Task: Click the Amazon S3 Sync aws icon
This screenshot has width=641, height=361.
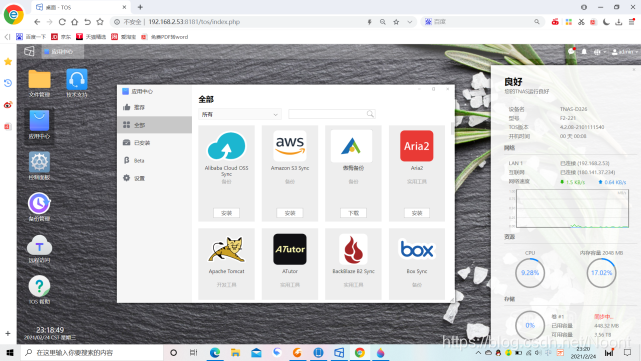Action: pyautogui.click(x=290, y=146)
